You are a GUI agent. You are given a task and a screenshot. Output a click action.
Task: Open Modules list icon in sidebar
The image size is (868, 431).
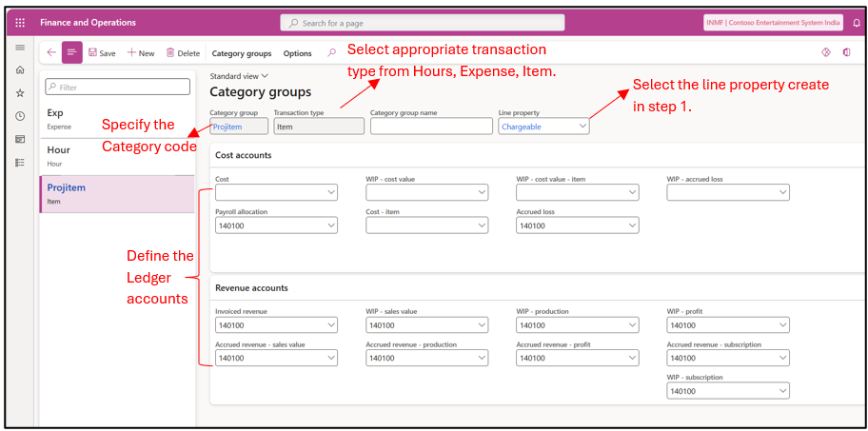coord(20,162)
